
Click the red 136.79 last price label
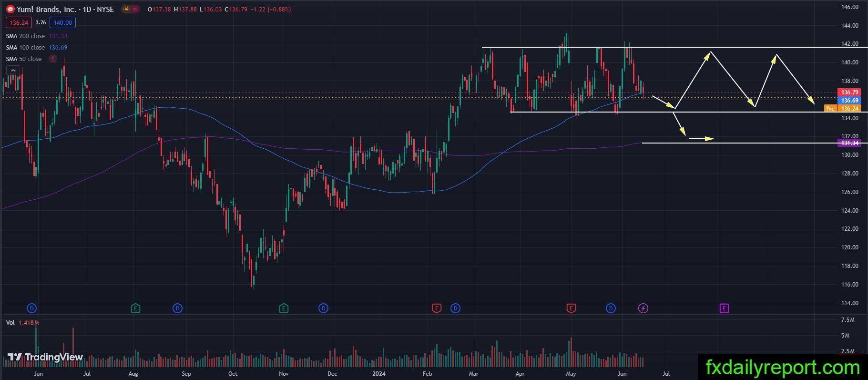point(849,92)
